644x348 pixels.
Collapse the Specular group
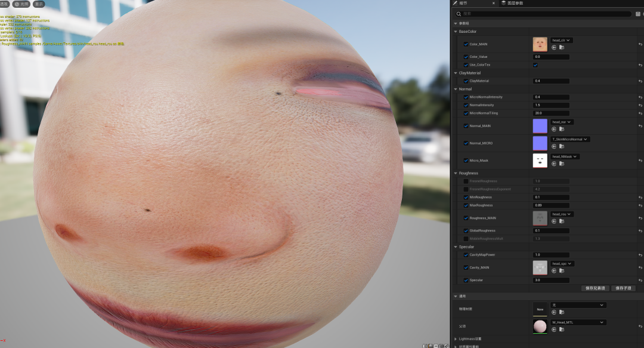(456, 247)
